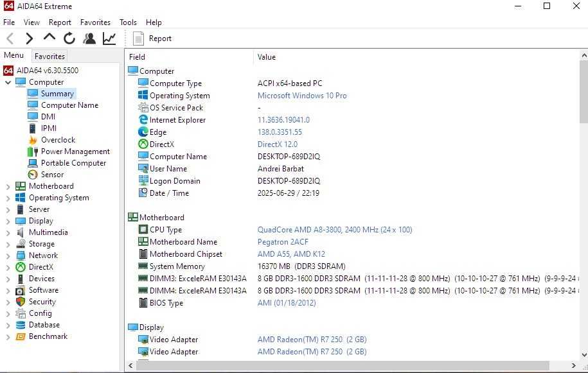
Task: Select the Benchmark tree icon
Action: 21,336
